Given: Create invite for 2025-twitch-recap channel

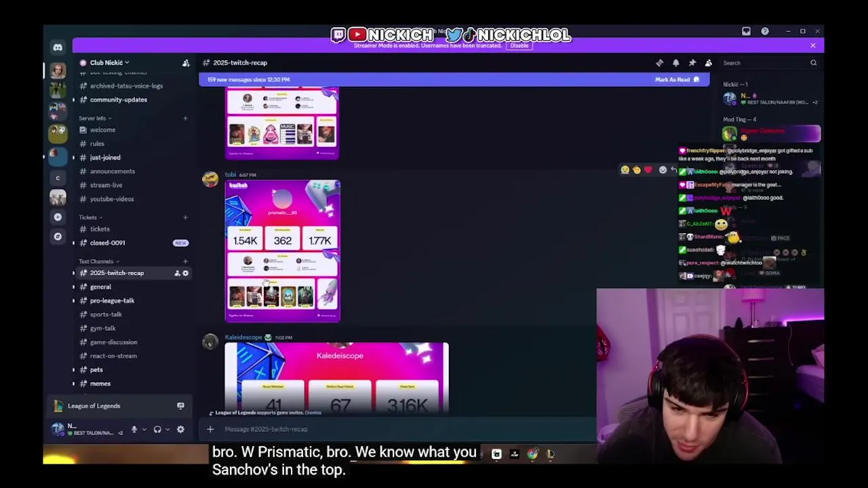Looking at the screenshot, I should pos(177,273).
